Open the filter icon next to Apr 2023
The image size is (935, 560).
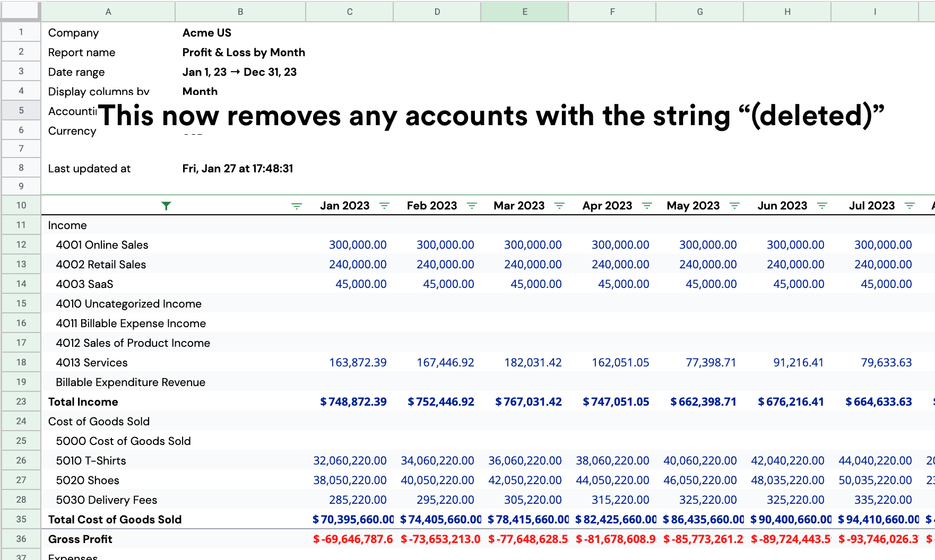(647, 206)
